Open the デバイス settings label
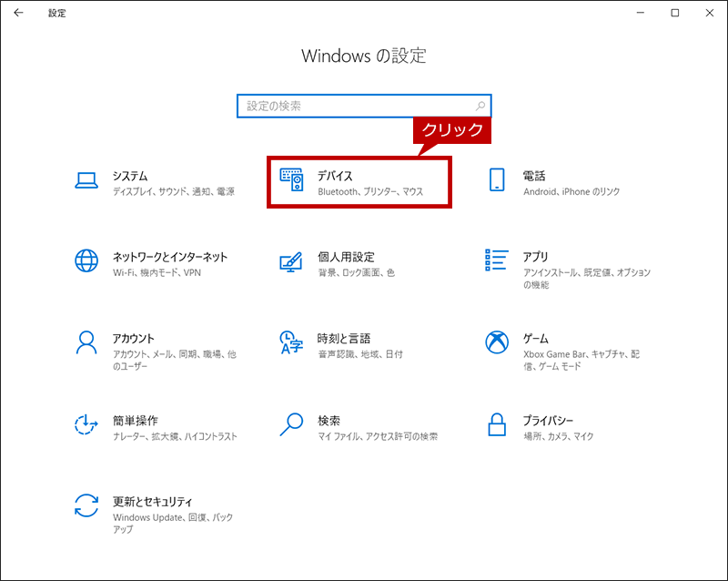The height and width of the screenshot is (581, 728). (x=335, y=176)
